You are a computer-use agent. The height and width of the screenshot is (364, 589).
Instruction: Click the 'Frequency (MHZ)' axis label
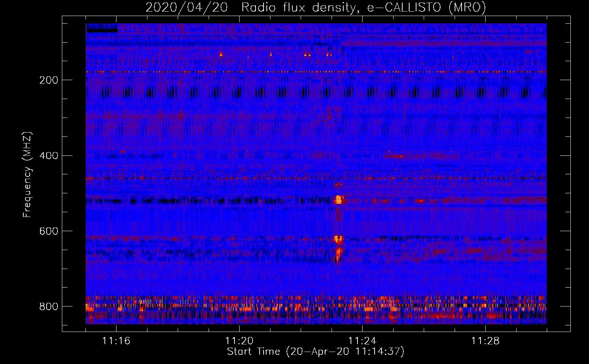[27, 174]
